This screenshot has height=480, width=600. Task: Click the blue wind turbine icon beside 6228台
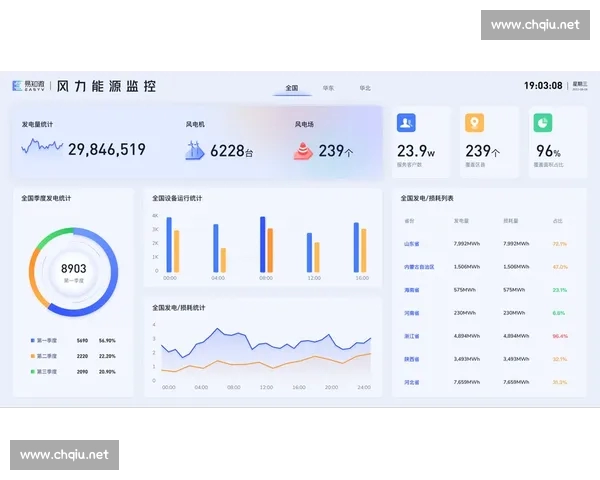point(195,150)
